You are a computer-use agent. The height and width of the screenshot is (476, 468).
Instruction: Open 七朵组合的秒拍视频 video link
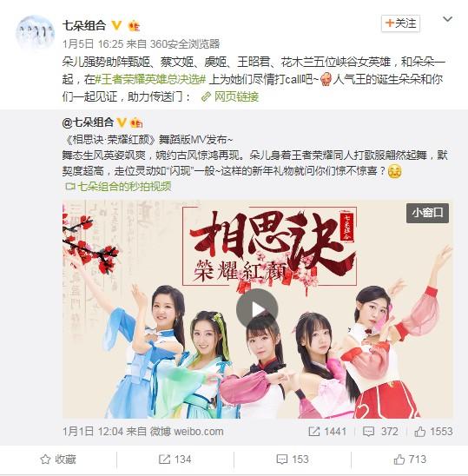point(119,187)
